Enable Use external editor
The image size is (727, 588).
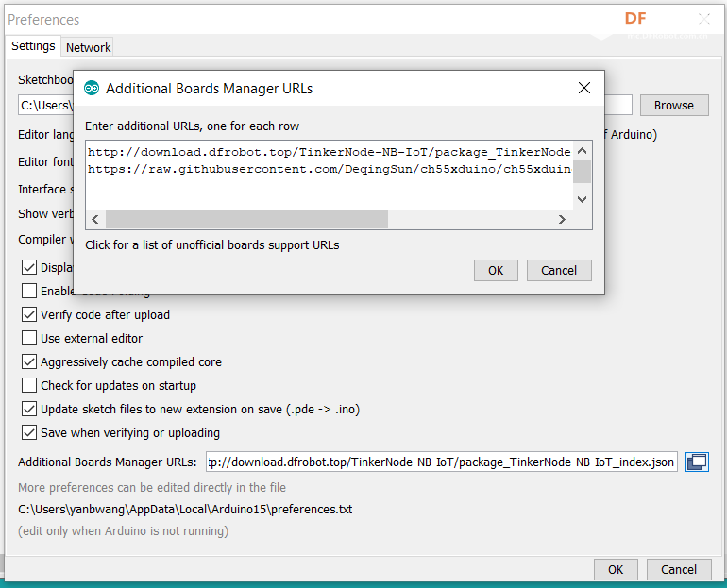(x=29, y=338)
